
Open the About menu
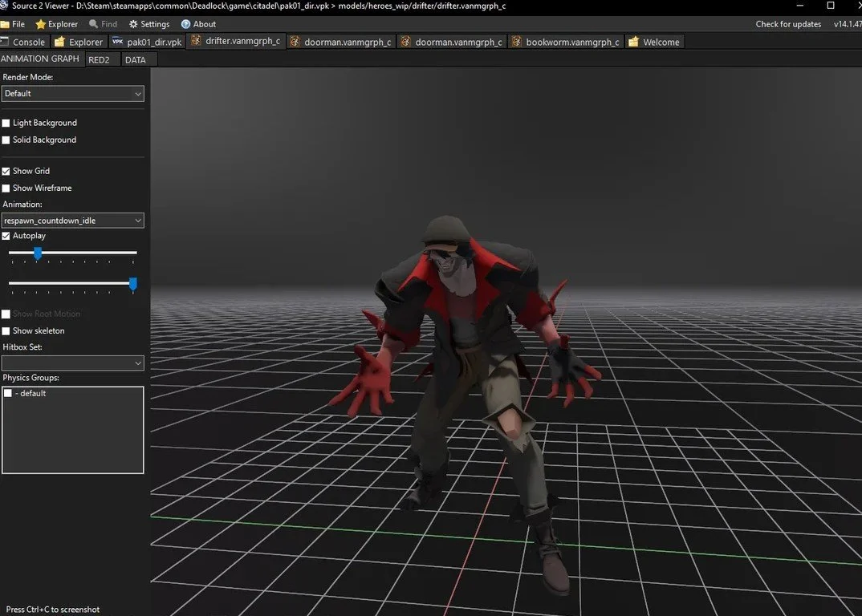(198, 24)
